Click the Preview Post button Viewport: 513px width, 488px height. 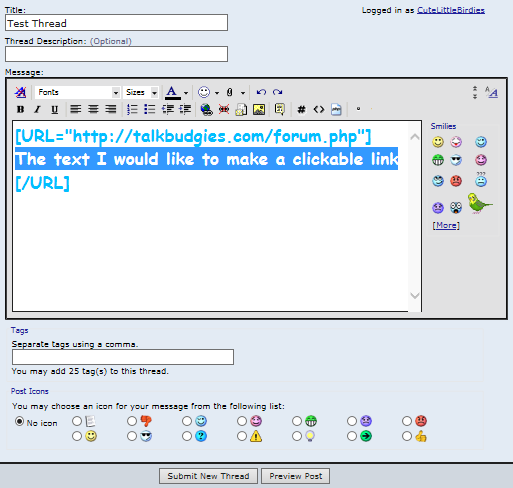296,476
